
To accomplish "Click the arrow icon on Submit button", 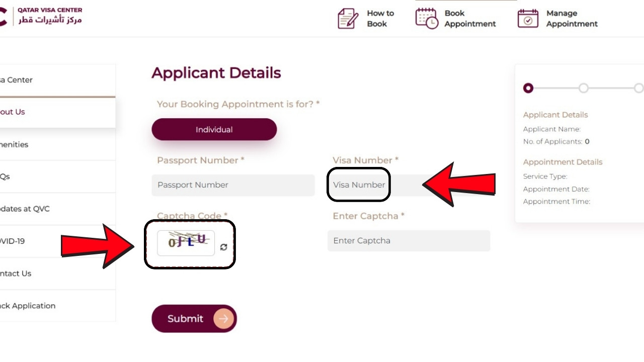I will [223, 319].
